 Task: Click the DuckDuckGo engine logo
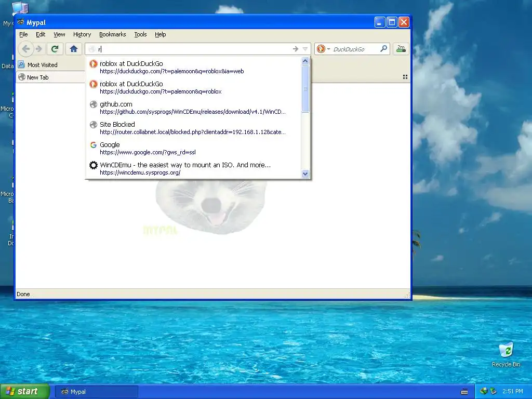tap(321, 49)
